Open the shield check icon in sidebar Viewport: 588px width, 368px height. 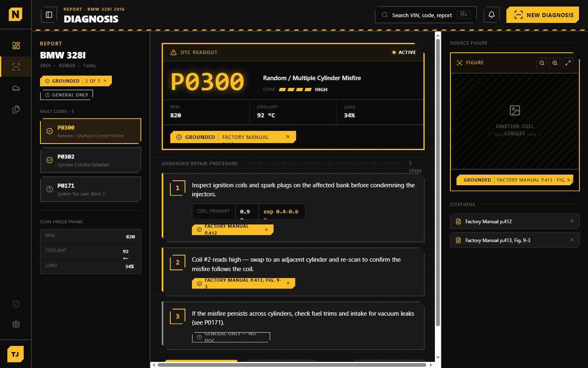16,304
